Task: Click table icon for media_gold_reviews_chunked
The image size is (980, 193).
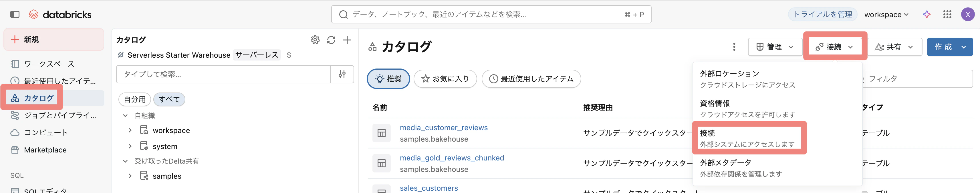Action: (381, 163)
